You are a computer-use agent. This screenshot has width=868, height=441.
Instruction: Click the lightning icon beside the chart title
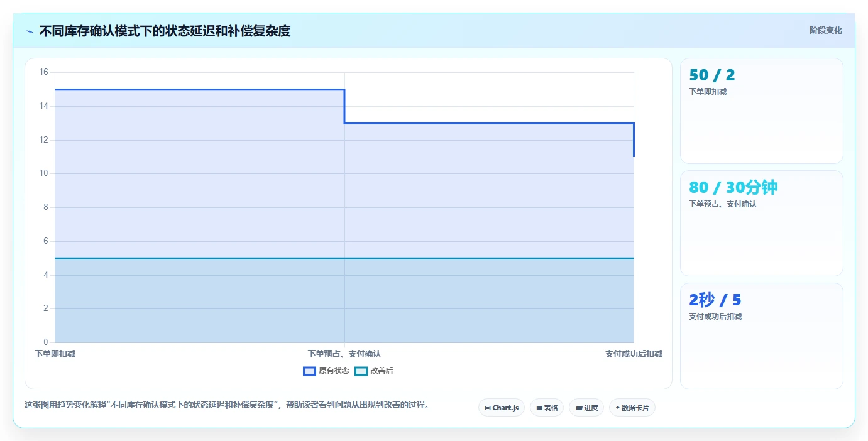30,31
